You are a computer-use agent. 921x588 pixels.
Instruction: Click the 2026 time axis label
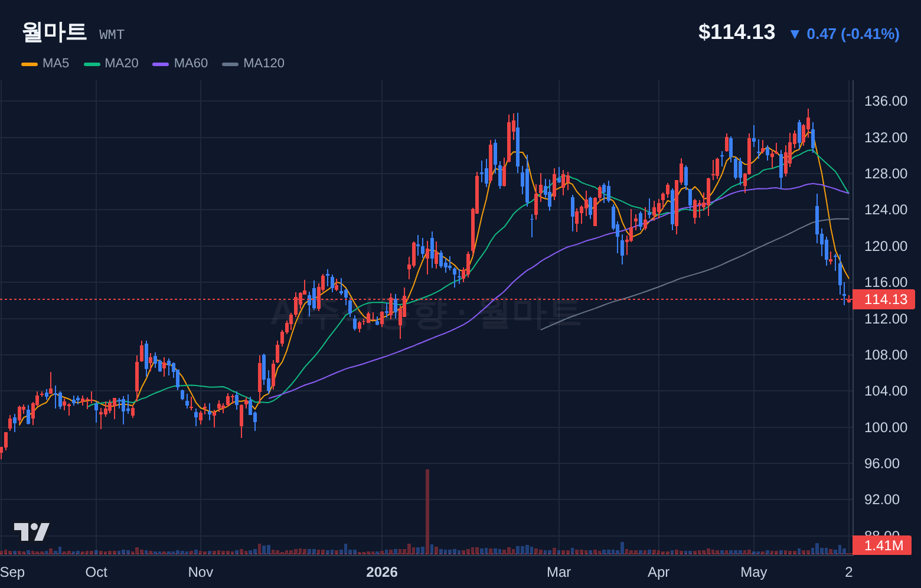click(382, 572)
